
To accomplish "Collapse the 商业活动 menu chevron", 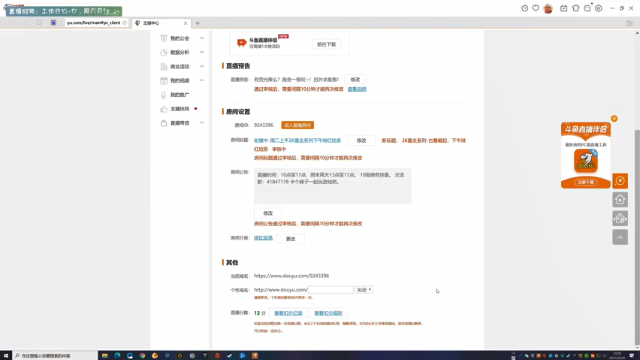I will point(202,66).
